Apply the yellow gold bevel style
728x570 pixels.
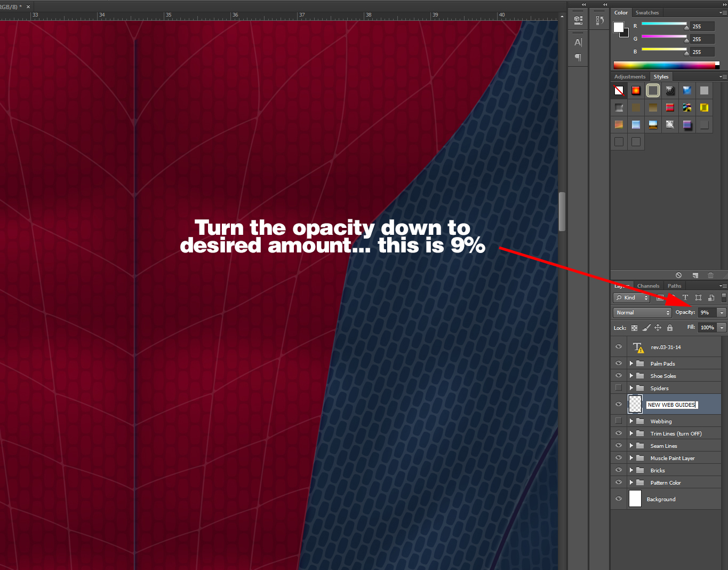click(x=704, y=108)
